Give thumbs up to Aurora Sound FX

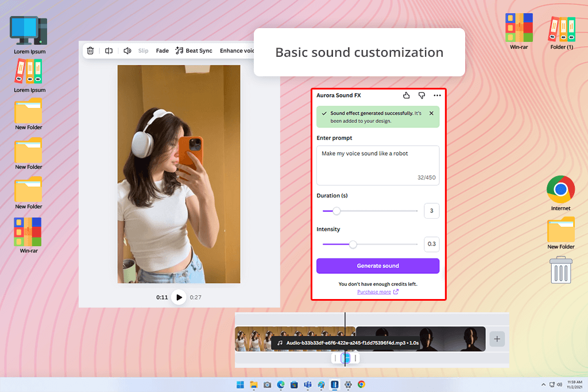(407, 96)
